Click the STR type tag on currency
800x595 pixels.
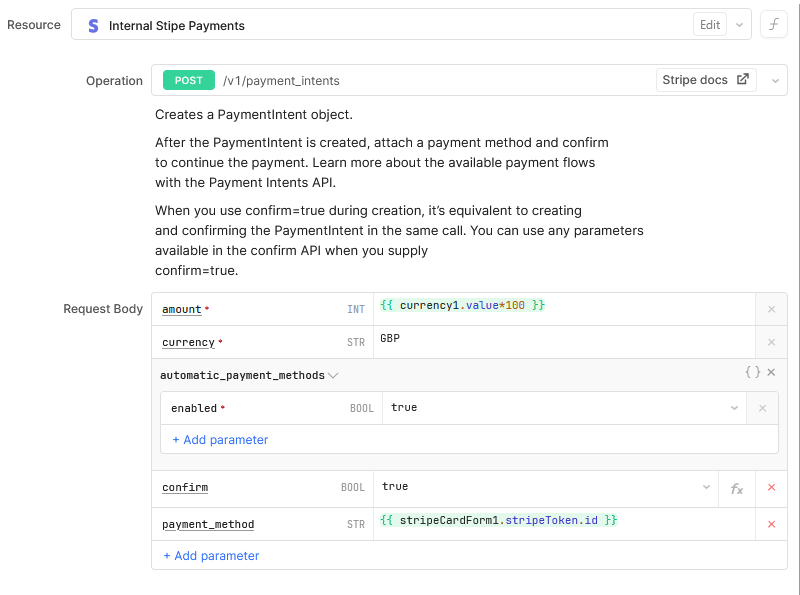(x=356, y=342)
